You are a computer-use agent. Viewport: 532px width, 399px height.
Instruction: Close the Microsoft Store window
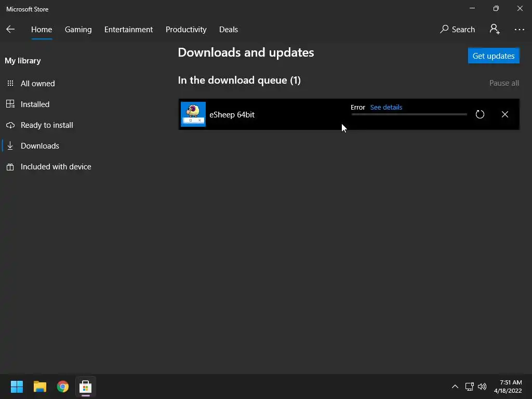coord(520,8)
